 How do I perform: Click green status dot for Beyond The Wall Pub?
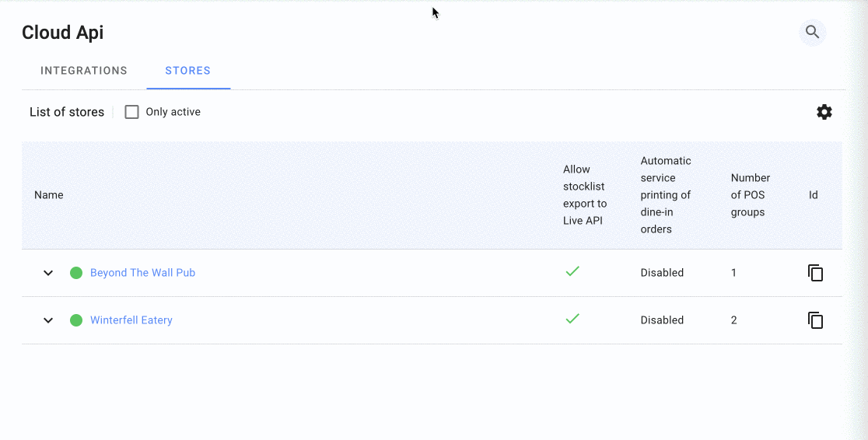[76, 273]
